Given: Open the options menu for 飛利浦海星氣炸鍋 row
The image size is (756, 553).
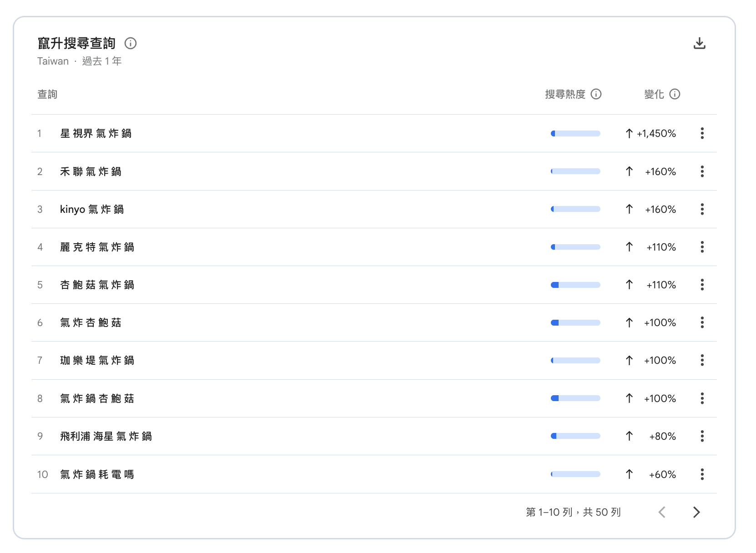Looking at the screenshot, I should 702,436.
